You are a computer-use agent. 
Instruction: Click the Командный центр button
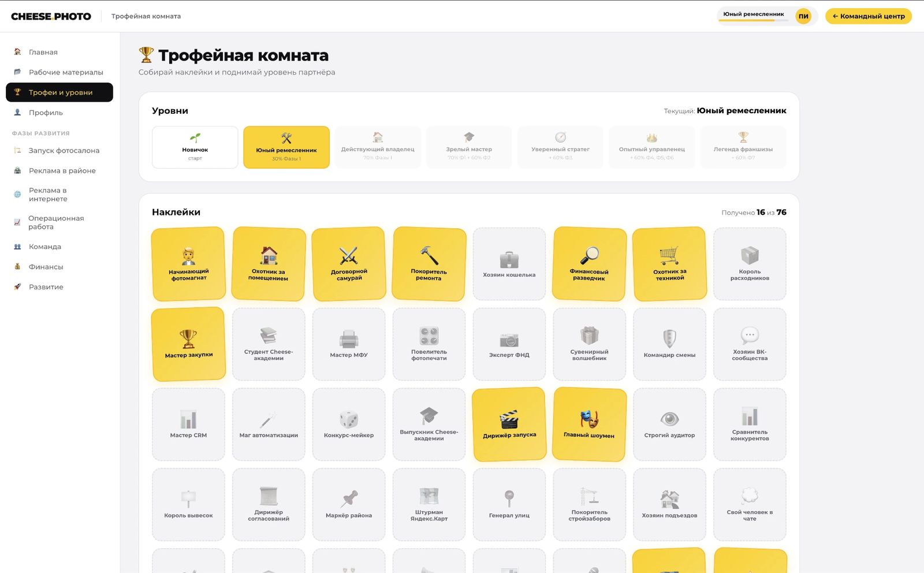click(869, 16)
